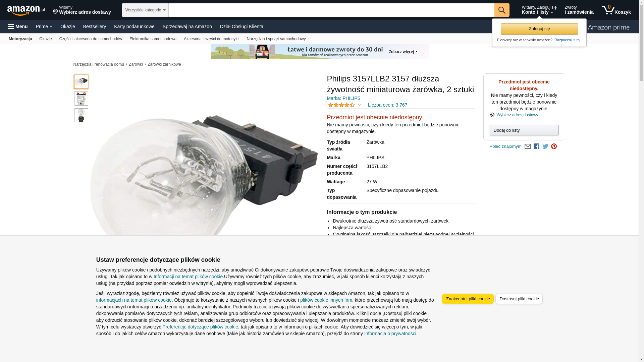Open the Prime dropdown menu

click(x=44, y=26)
